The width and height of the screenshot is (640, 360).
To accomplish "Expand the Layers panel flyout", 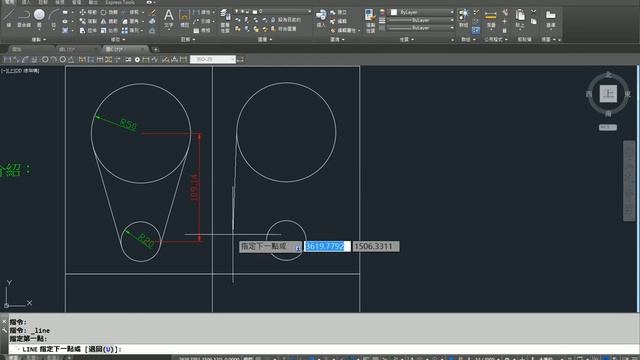I will pyautogui.click(x=265, y=40).
